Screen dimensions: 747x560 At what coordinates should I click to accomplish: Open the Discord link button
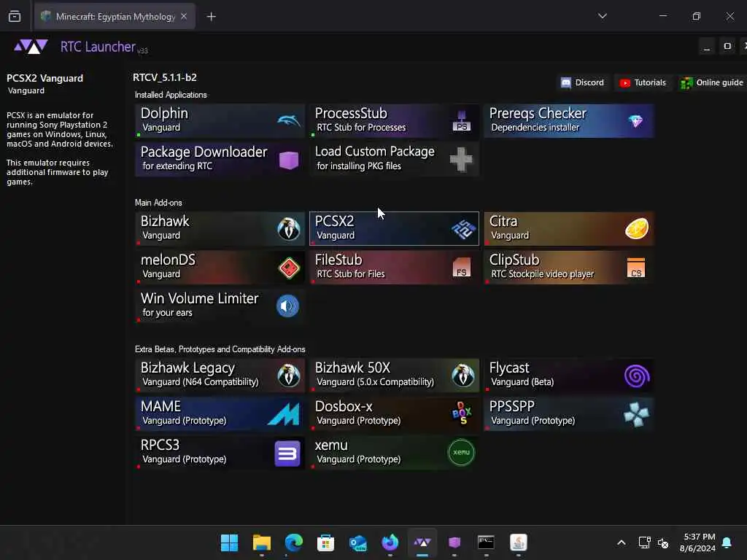583,83
